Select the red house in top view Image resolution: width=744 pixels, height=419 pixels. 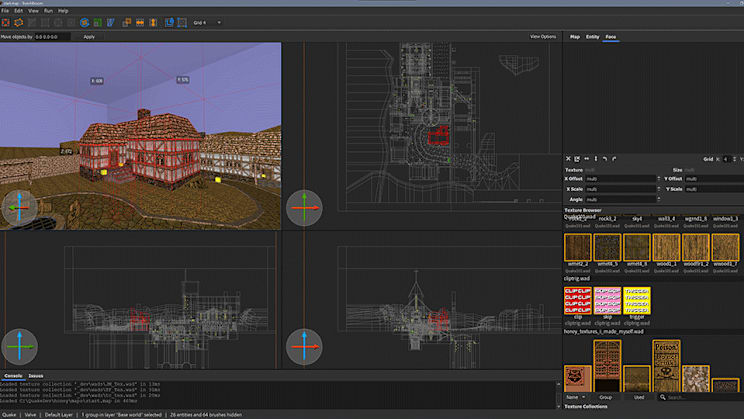click(x=438, y=136)
